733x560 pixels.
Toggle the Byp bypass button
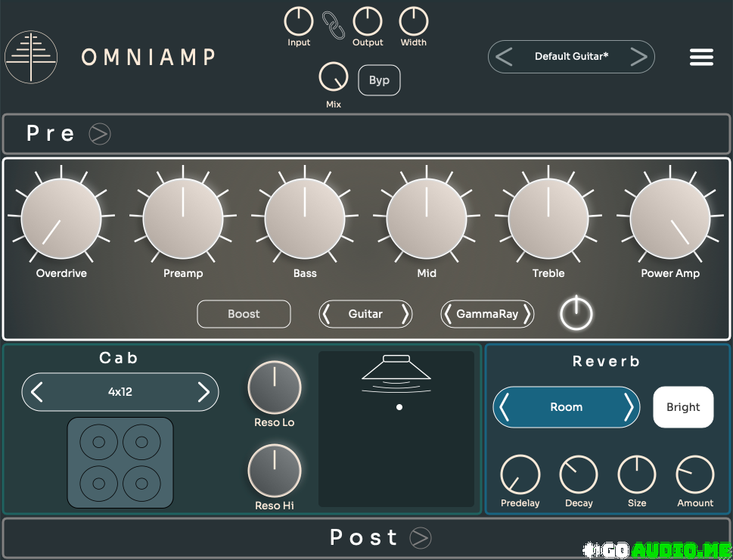(x=379, y=80)
